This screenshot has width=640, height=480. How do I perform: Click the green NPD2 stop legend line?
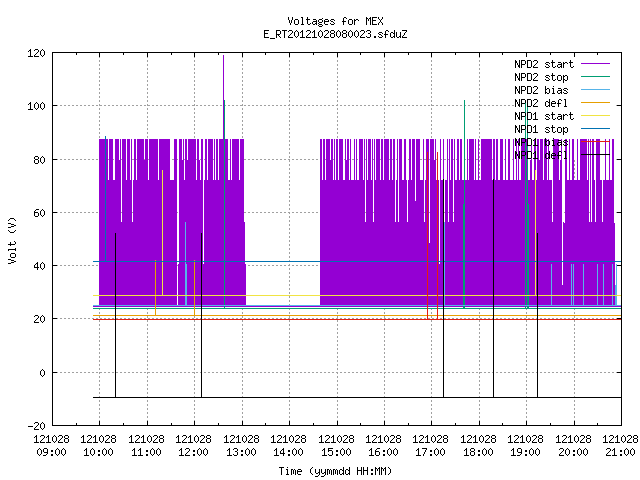point(595,76)
